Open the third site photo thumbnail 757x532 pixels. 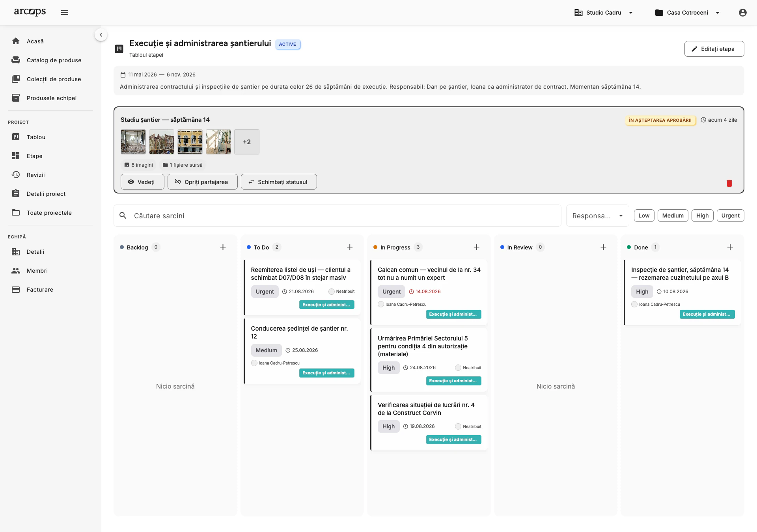point(190,142)
